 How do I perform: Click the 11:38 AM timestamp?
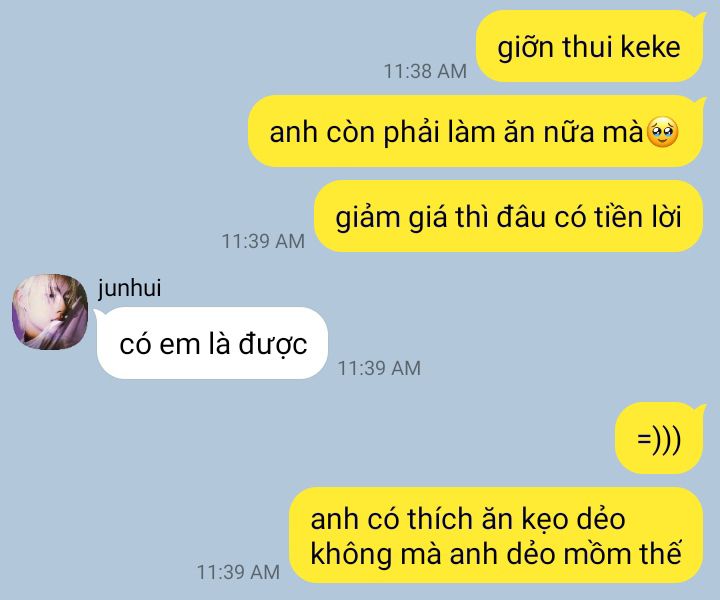[x=425, y=71]
